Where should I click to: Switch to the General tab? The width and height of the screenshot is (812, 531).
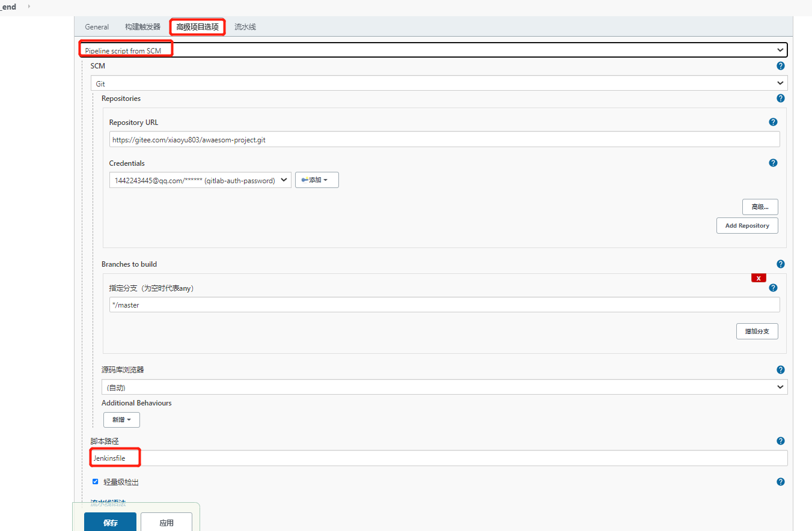click(x=97, y=27)
